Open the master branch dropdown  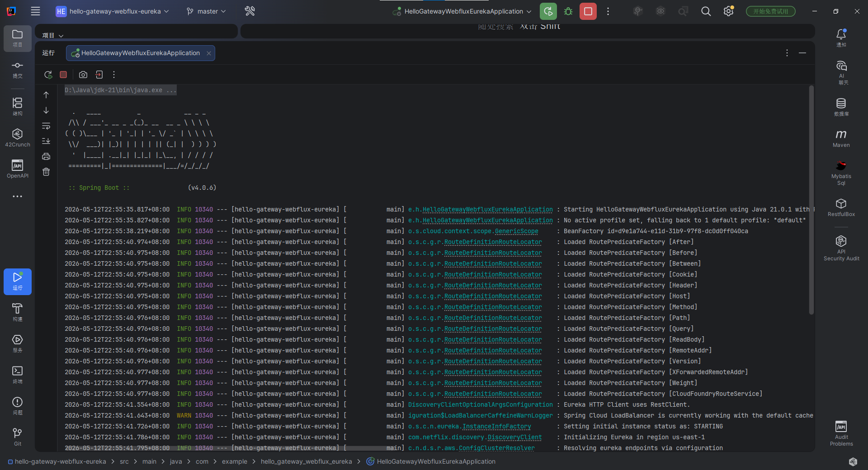pyautogui.click(x=206, y=11)
